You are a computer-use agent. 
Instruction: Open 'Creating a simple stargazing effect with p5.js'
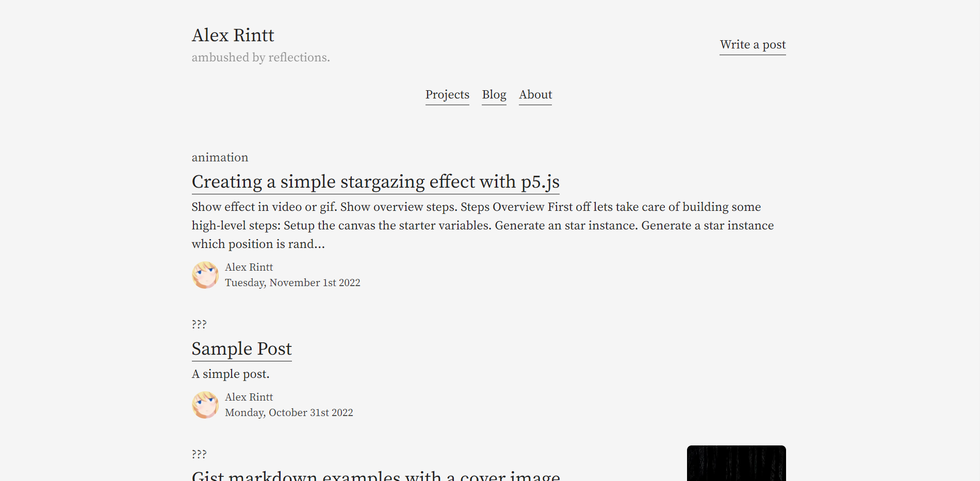376,182
